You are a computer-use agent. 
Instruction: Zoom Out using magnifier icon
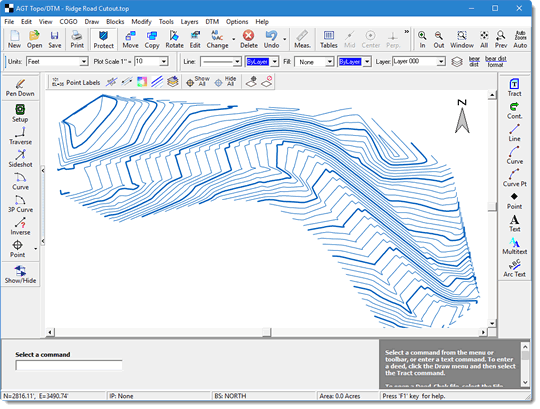(x=438, y=39)
